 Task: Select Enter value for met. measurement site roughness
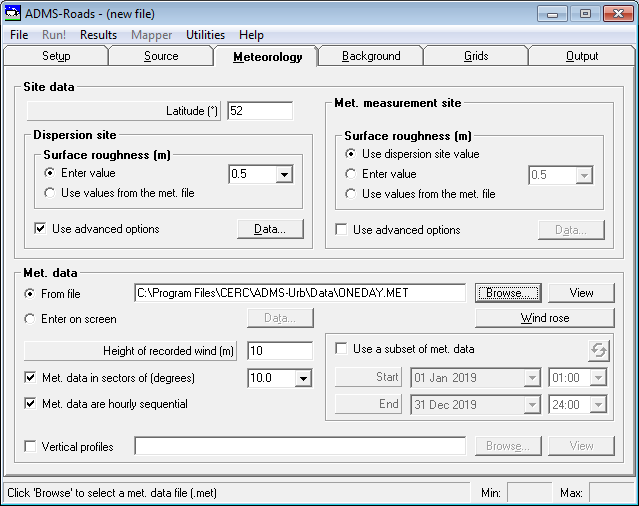(350, 174)
